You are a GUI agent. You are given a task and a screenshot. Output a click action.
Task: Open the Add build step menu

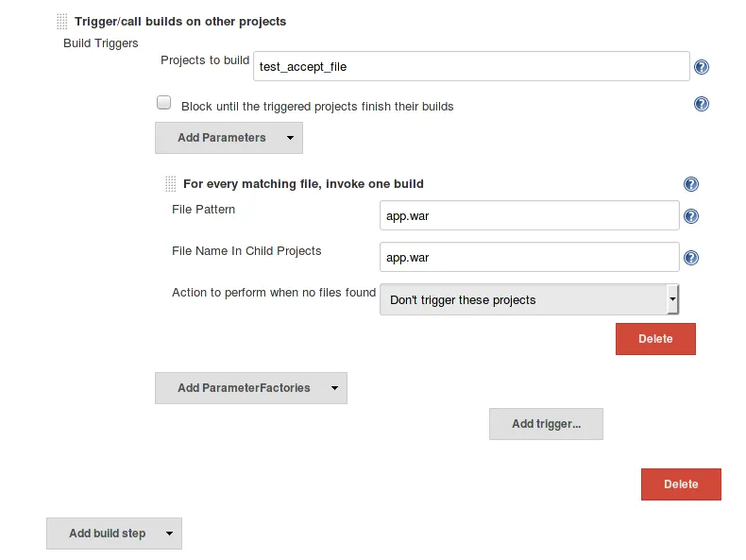click(x=113, y=534)
